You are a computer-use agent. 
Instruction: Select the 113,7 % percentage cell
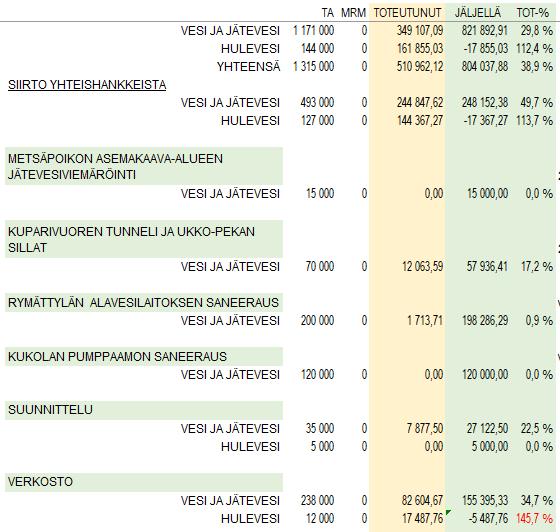pyautogui.click(x=534, y=120)
